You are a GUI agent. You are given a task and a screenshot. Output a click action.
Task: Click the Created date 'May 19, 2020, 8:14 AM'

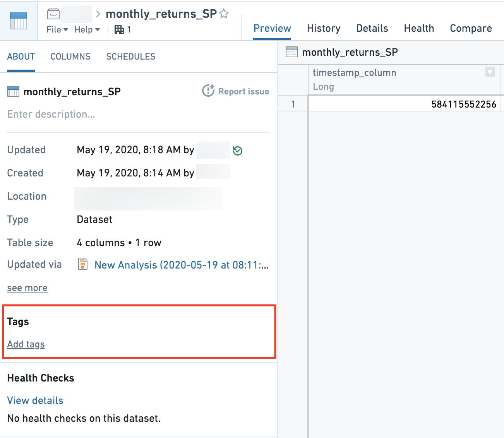click(129, 173)
